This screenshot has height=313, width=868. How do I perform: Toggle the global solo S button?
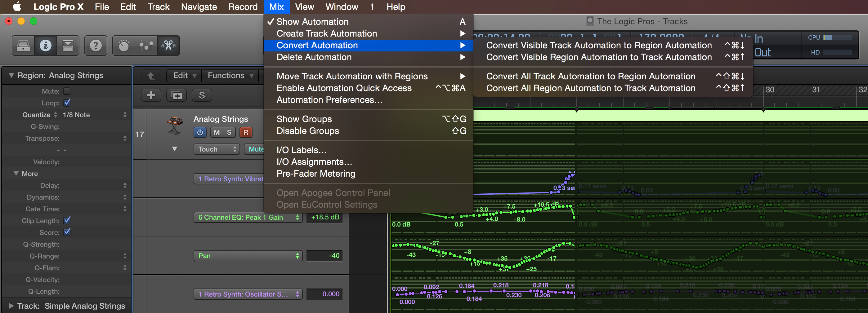[x=202, y=95]
